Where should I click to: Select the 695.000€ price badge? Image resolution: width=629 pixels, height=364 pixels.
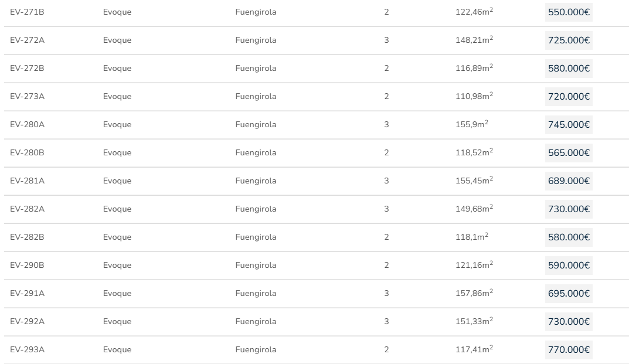(x=569, y=294)
